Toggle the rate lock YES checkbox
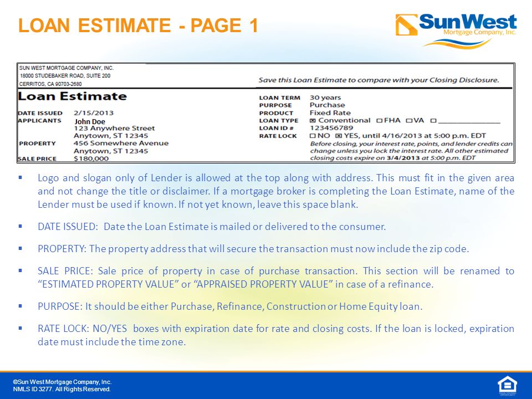Screen dimensions: 532x399 (338, 136)
